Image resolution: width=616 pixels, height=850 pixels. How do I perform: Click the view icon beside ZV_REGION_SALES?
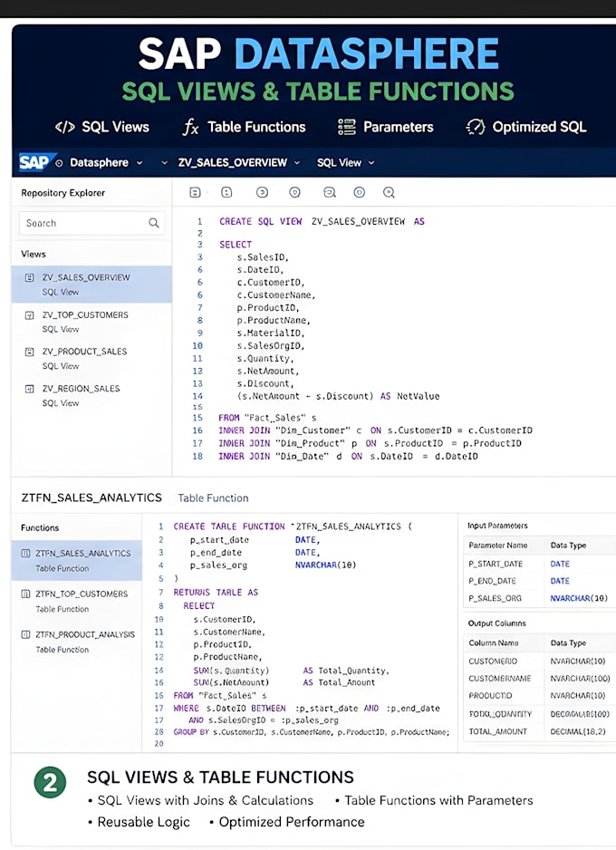coord(30,389)
